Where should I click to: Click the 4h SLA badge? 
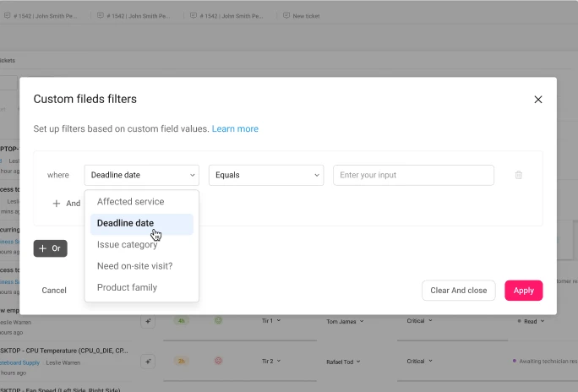pyautogui.click(x=181, y=321)
